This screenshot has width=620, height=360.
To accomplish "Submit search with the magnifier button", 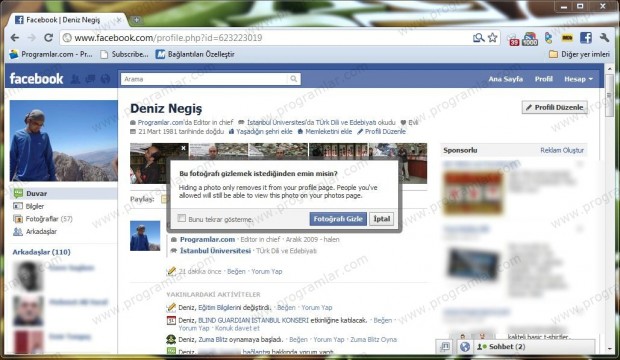I will (x=293, y=79).
